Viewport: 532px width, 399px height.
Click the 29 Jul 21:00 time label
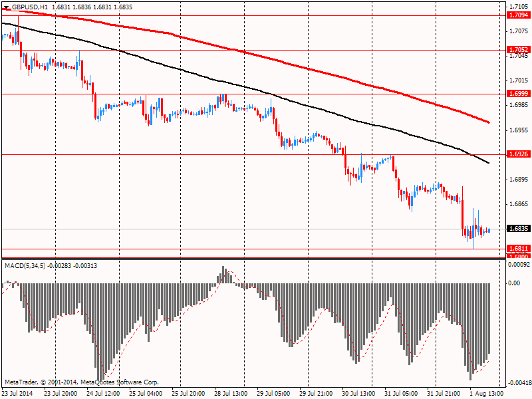(316, 393)
